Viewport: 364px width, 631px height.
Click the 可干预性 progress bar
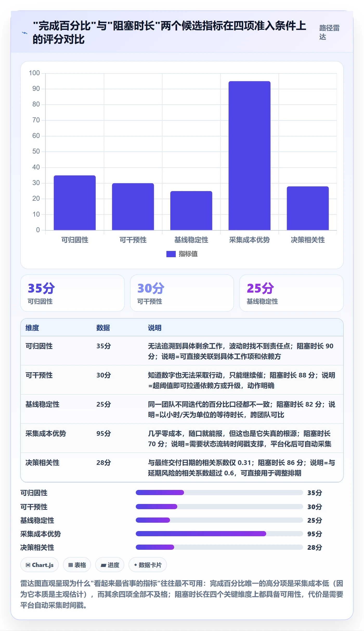(219, 507)
